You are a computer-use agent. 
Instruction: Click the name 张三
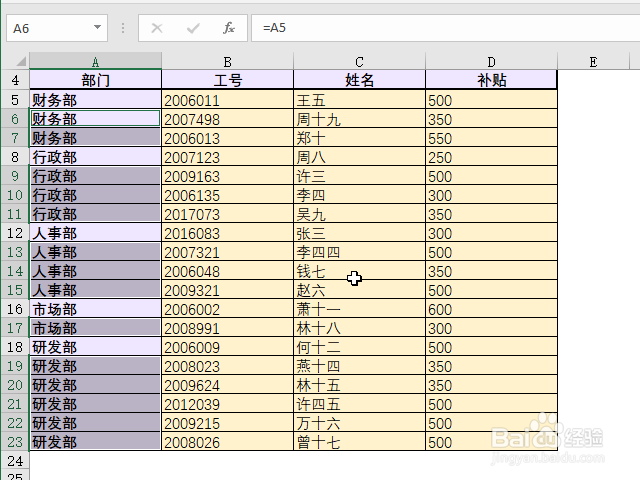coord(311,233)
